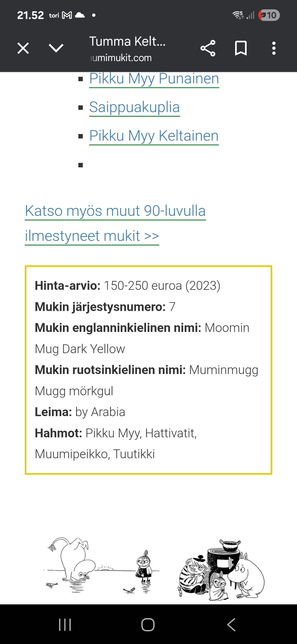Tap the data saver indicator
This screenshot has height=644, width=297.
[264, 15]
